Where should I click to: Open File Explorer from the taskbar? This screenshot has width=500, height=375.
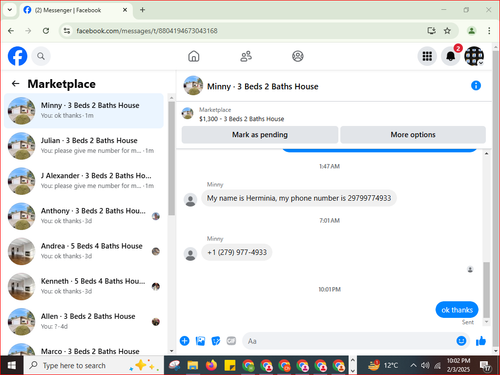192,366
